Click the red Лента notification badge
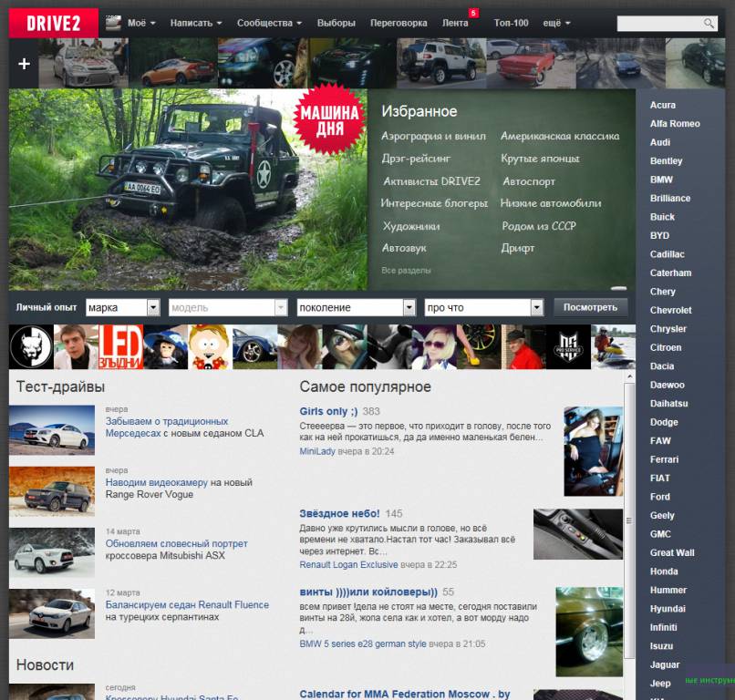This screenshot has height=700, width=735. tap(473, 13)
